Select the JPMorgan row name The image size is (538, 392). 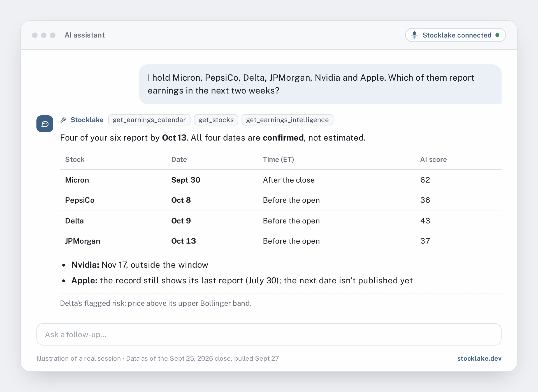tap(83, 241)
